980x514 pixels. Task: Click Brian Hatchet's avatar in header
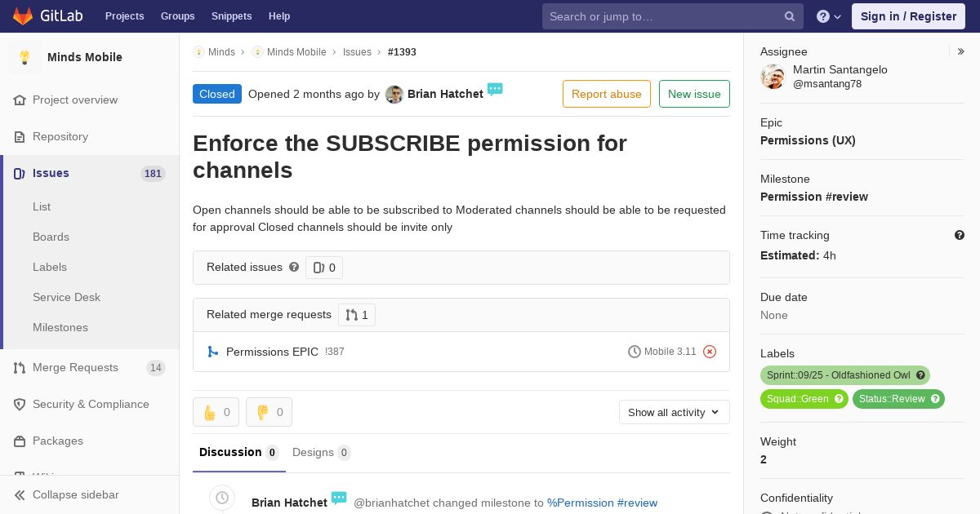tap(394, 95)
